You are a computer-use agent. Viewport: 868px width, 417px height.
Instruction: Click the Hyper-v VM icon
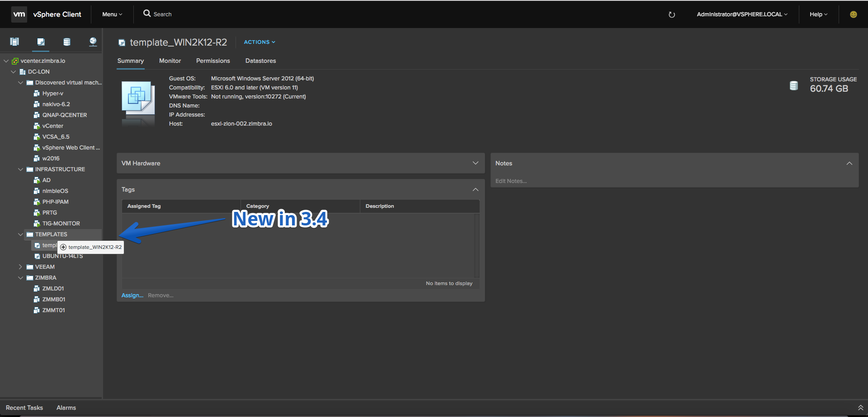tap(37, 94)
